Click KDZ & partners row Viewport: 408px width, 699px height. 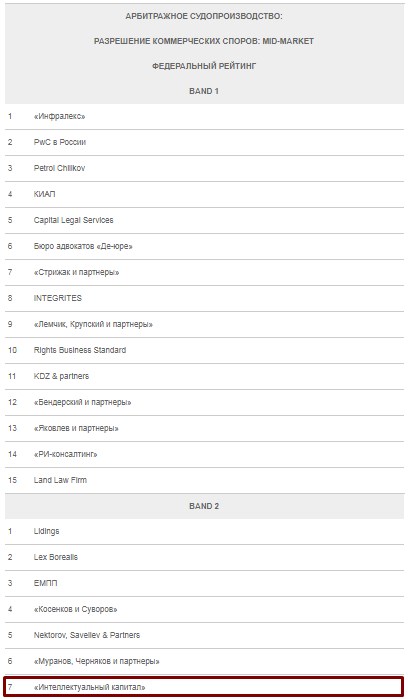pos(204,376)
